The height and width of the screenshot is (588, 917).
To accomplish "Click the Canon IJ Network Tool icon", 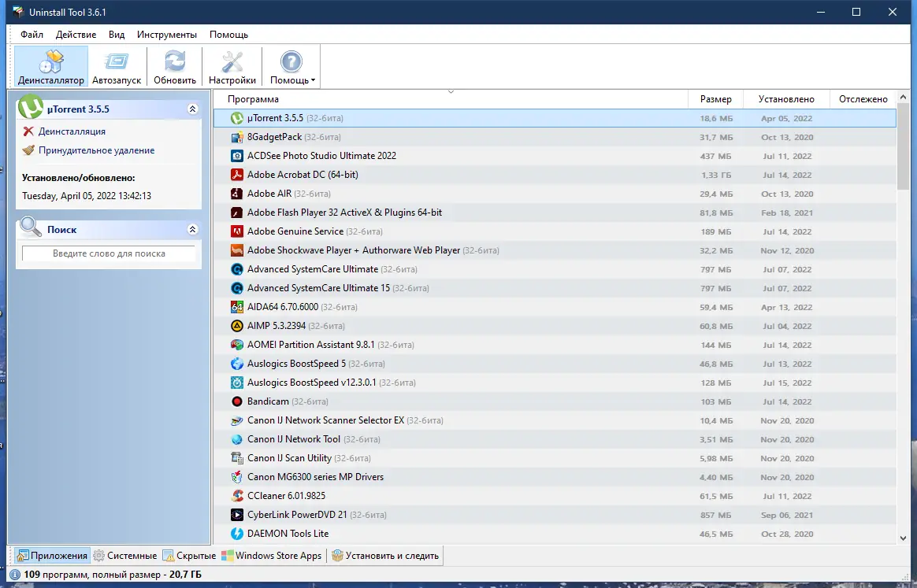I will pos(237,439).
